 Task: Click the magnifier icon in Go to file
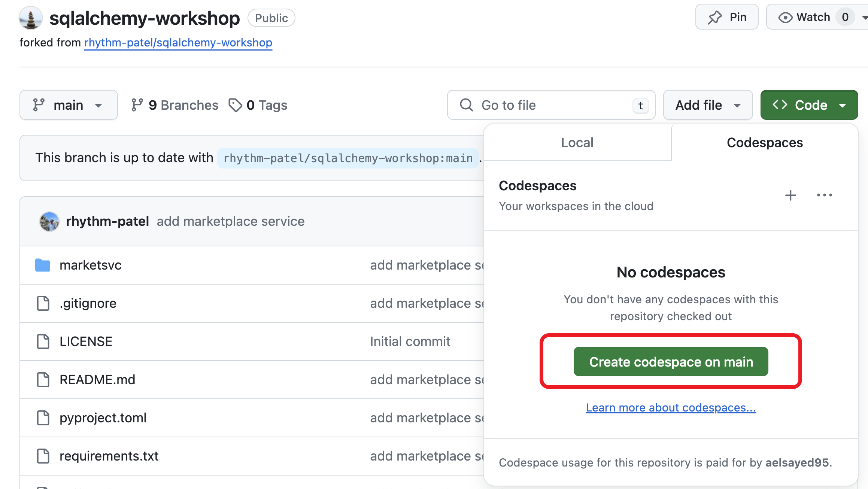click(x=466, y=105)
